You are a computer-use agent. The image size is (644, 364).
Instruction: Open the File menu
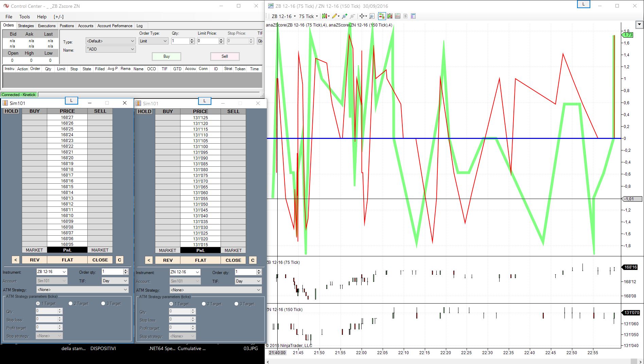pos(9,17)
